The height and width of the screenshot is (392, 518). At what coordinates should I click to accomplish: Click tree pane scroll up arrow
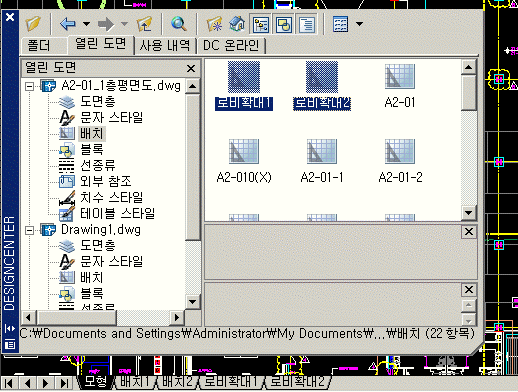192,86
